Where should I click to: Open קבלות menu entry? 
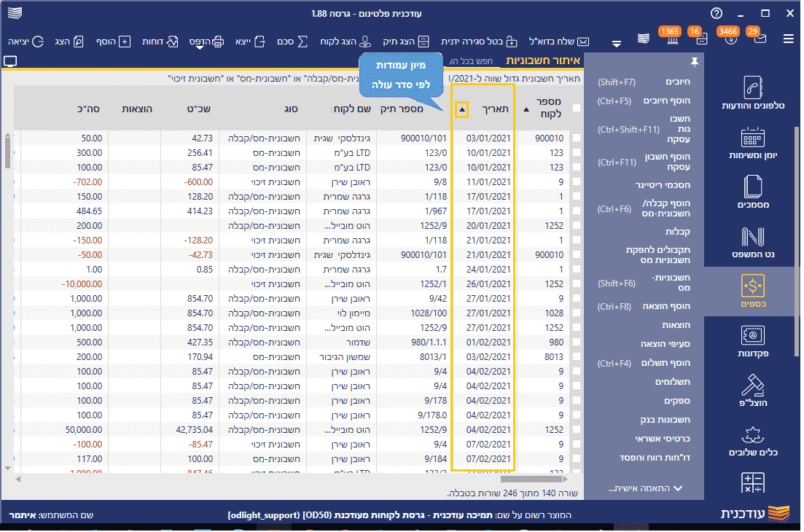coord(678,232)
